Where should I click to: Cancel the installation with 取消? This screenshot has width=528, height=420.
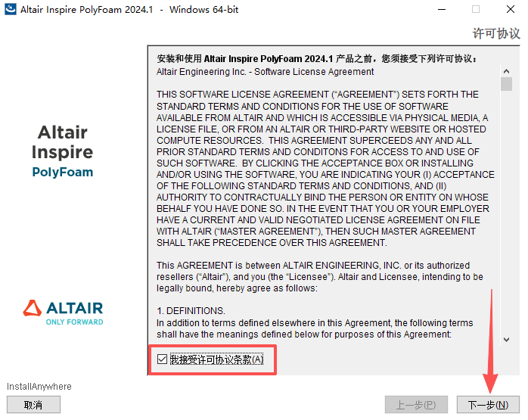[x=33, y=405]
